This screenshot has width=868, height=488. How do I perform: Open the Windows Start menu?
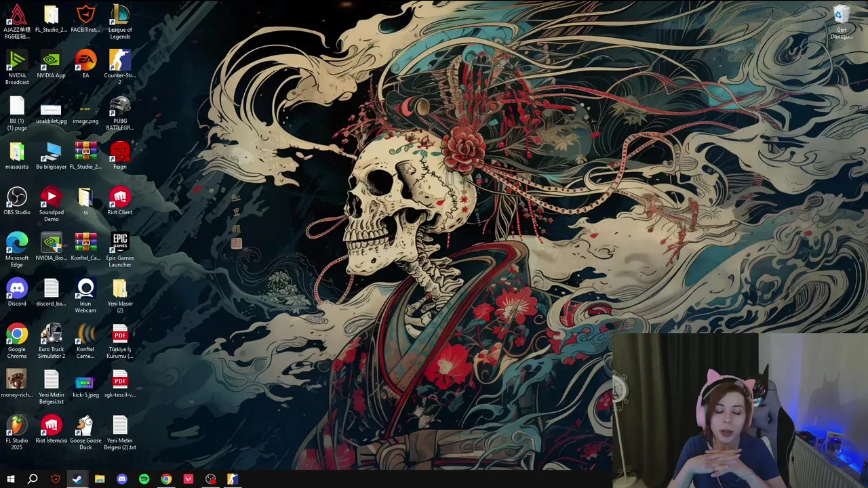pyautogui.click(x=11, y=479)
